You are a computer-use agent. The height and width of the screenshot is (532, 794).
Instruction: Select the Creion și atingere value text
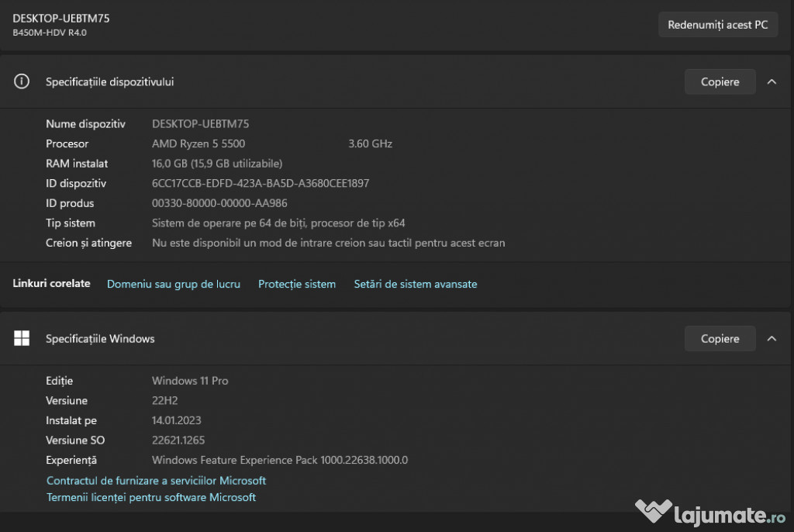tap(328, 243)
